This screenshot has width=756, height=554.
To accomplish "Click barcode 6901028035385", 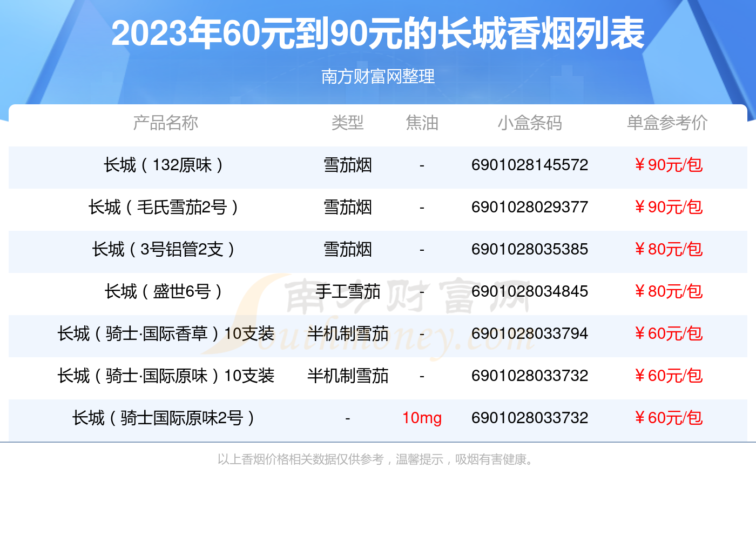I will pyautogui.click(x=530, y=249).
